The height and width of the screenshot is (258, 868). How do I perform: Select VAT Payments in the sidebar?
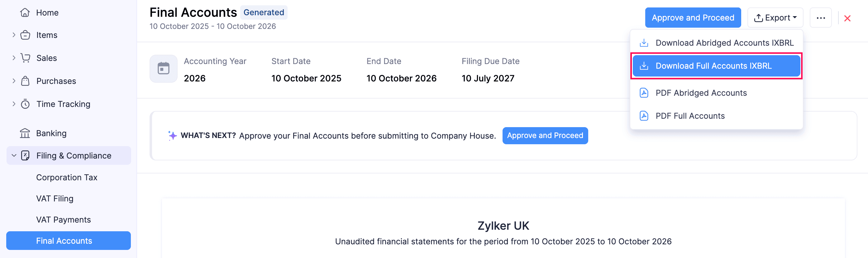[x=63, y=219]
